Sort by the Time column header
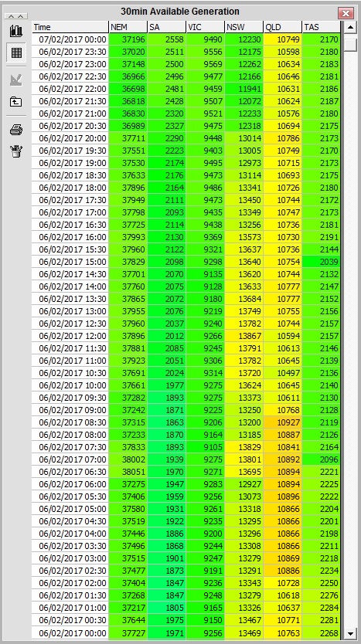Screen dimensions: 361x644 point(70,27)
